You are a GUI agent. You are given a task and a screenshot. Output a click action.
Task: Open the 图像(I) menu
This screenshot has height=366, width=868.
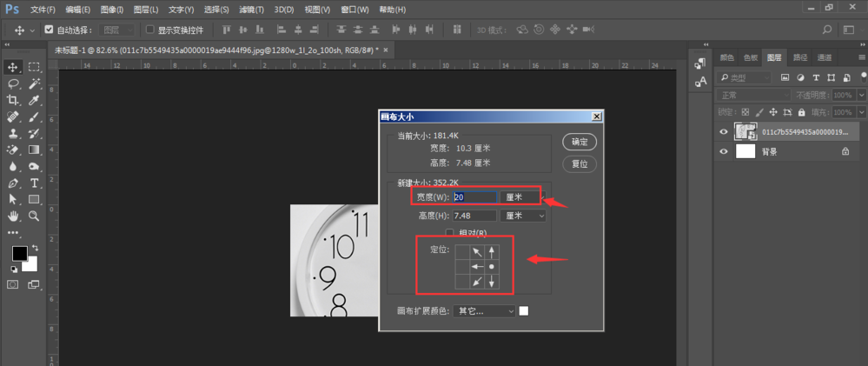pos(112,10)
